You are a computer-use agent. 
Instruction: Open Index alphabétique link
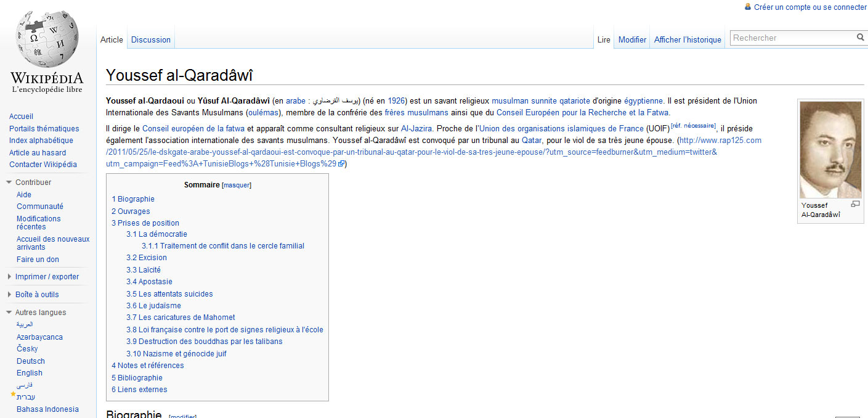[x=41, y=141]
